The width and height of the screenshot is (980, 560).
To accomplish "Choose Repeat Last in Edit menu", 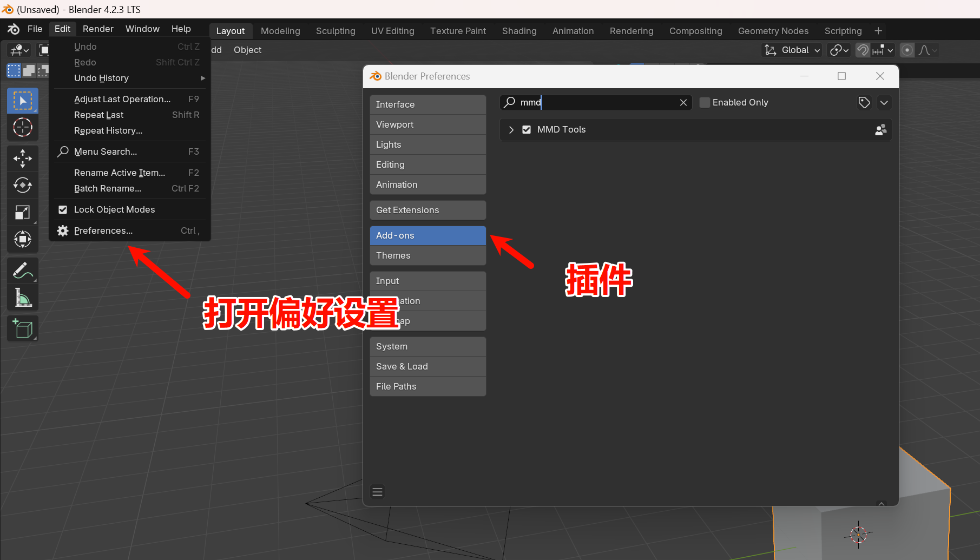I will click(x=129, y=115).
